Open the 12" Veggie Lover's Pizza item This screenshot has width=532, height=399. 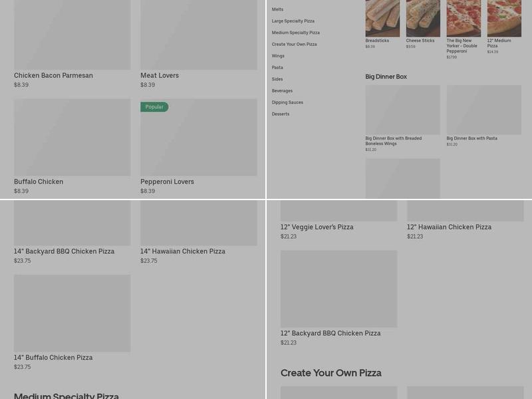(x=338, y=220)
